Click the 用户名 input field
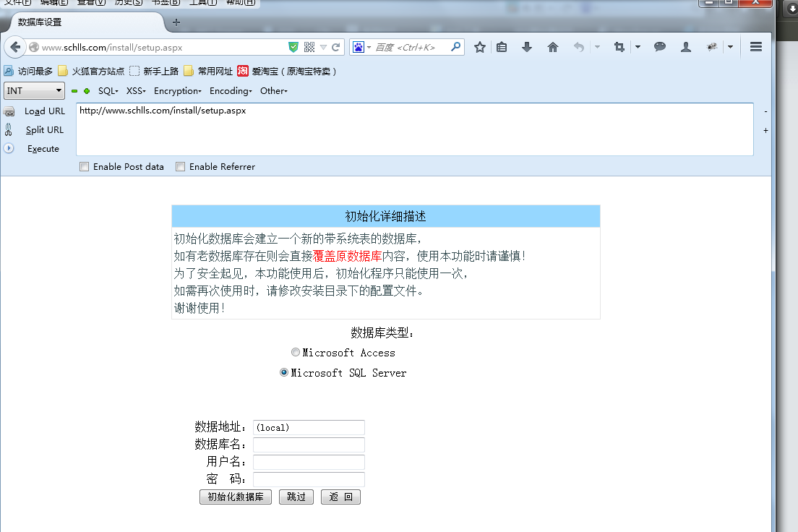This screenshot has height=532, width=798. [309, 462]
